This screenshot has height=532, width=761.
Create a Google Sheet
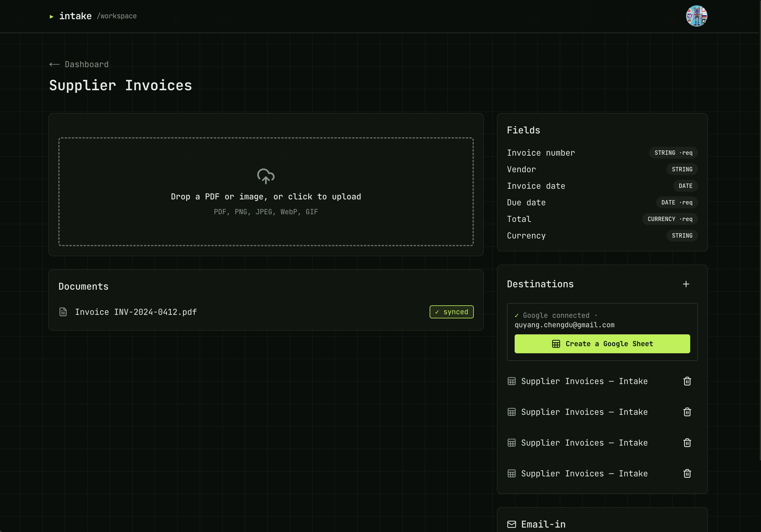602,344
